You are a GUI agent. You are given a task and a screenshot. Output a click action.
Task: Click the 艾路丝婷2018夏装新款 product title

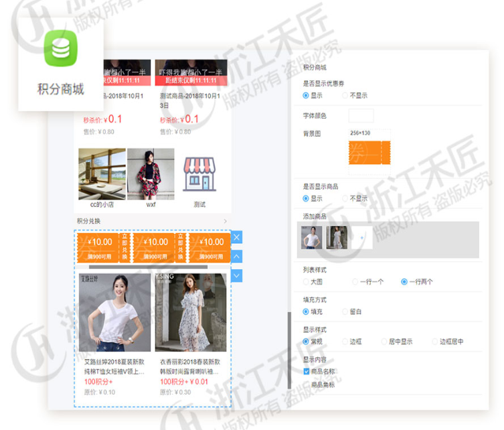point(114,366)
